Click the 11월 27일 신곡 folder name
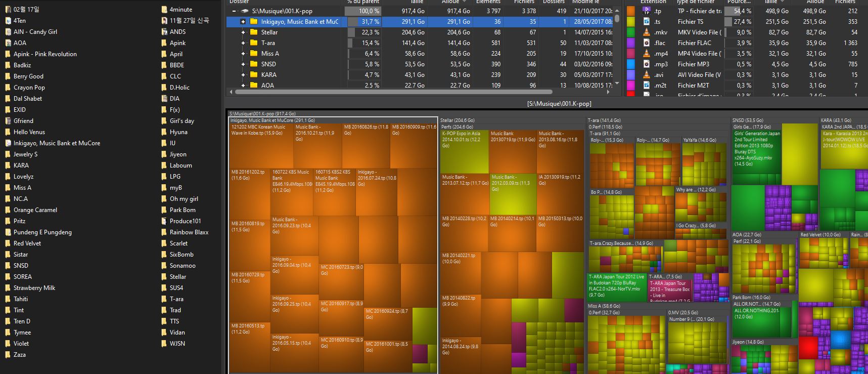Screen dimensions: 868x374 (x=189, y=21)
